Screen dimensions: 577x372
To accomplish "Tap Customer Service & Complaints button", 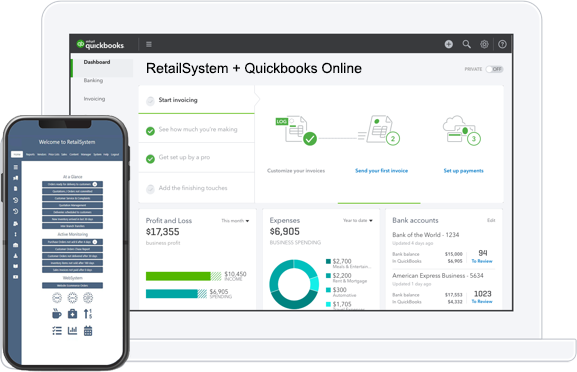I will point(72,198).
